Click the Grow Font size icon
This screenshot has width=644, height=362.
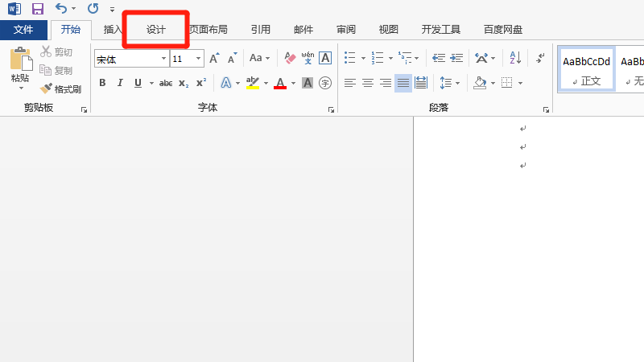pos(213,58)
